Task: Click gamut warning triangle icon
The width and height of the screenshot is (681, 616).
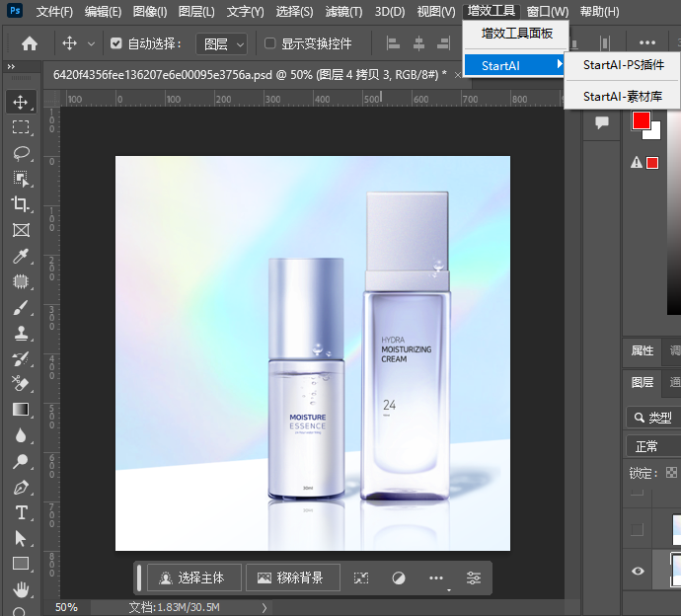Action: click(x=637, y=163)
